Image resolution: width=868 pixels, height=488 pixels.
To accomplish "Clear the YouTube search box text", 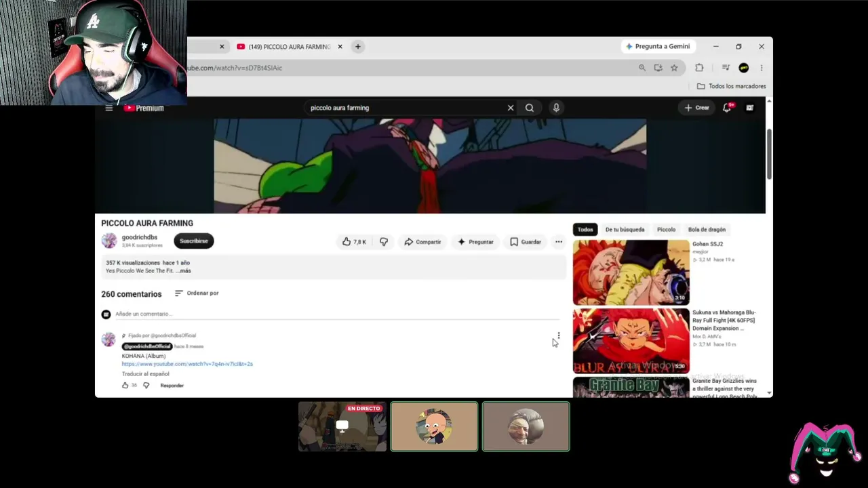I will coord(511,108).
